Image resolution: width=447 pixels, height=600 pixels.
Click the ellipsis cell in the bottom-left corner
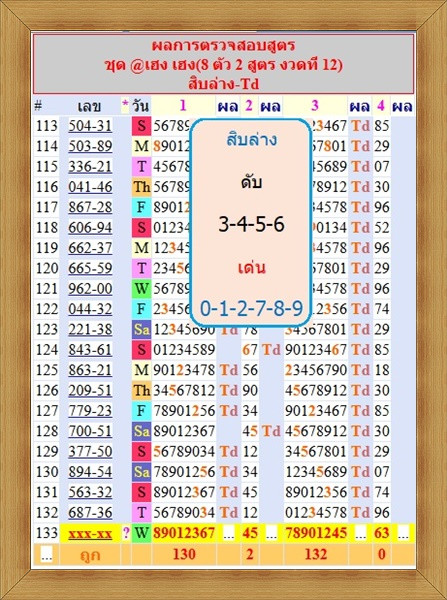pos(46,554)
